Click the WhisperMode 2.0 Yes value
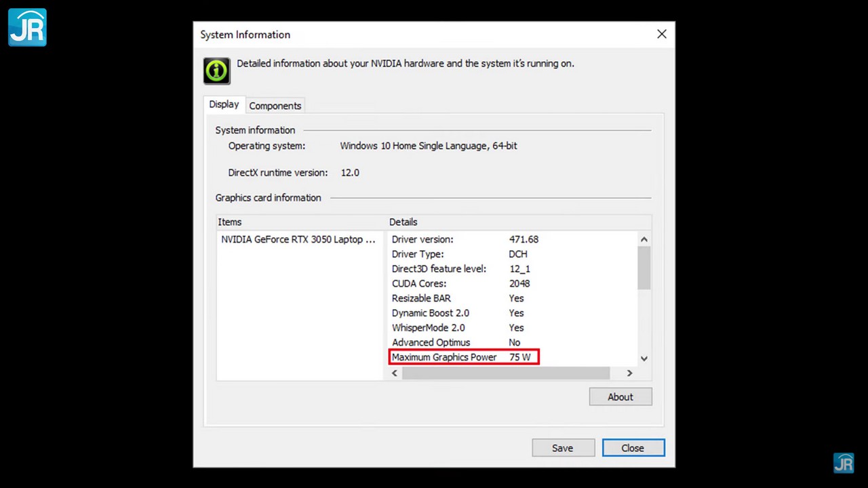The height and width of the screenshot is (488, 868). pyautogui.click(x=517, y=328)
